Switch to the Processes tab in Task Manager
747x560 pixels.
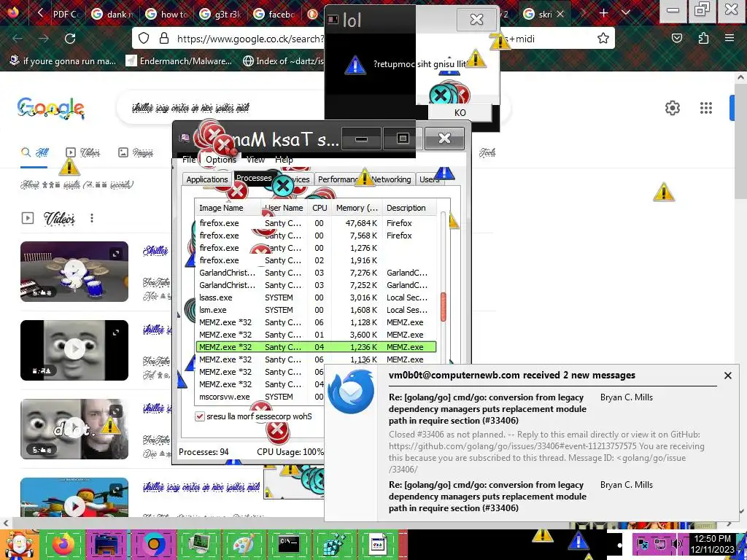tap(253, 178)
